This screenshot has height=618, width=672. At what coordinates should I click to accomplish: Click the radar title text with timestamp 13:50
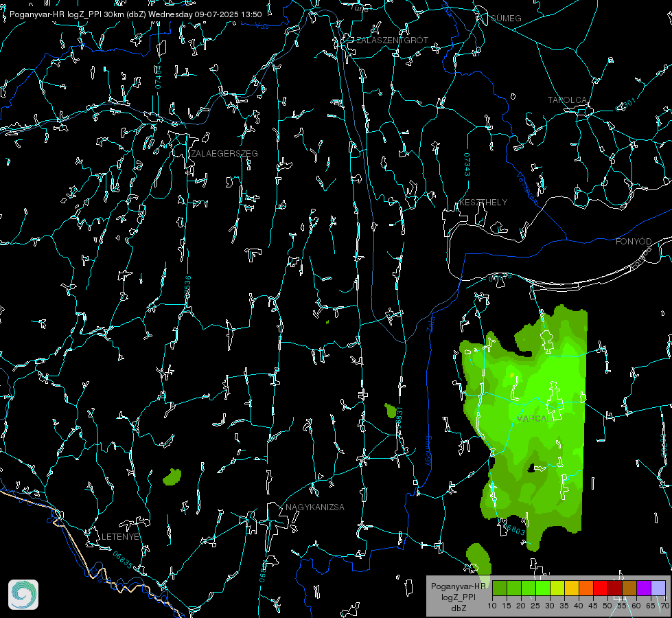135,14
